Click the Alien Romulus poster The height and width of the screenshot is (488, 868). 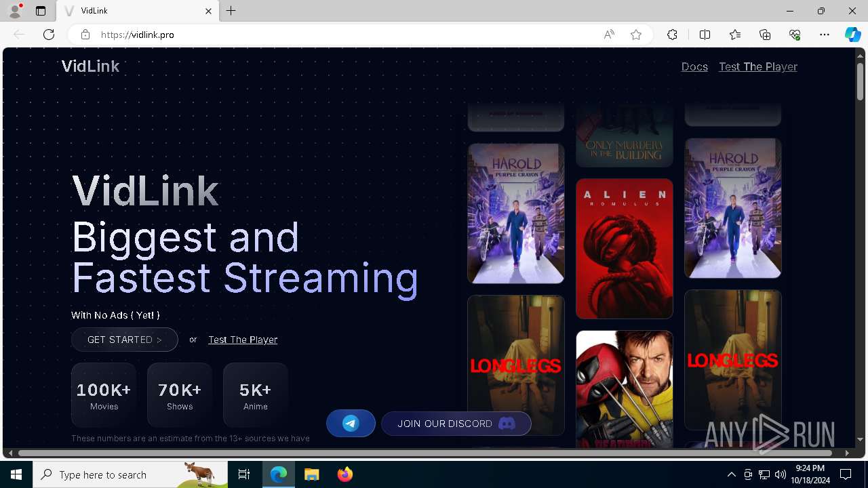pyautogui.click(x=625, y=249)
